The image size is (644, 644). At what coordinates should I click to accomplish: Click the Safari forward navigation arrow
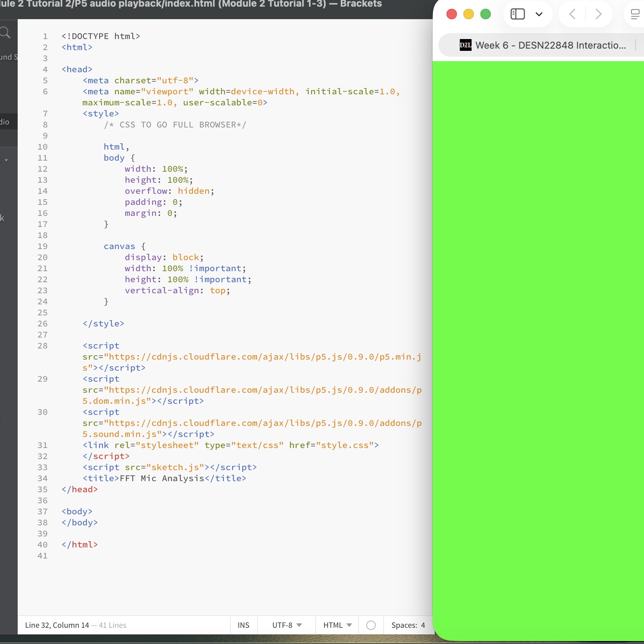(598, 14)
